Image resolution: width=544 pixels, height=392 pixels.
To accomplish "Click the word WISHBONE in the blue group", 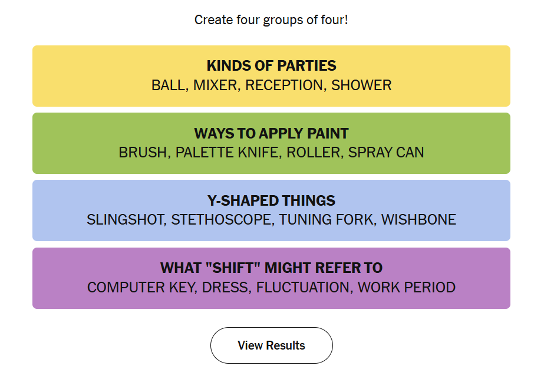I will pyautogui.click(x=418, y=220).
